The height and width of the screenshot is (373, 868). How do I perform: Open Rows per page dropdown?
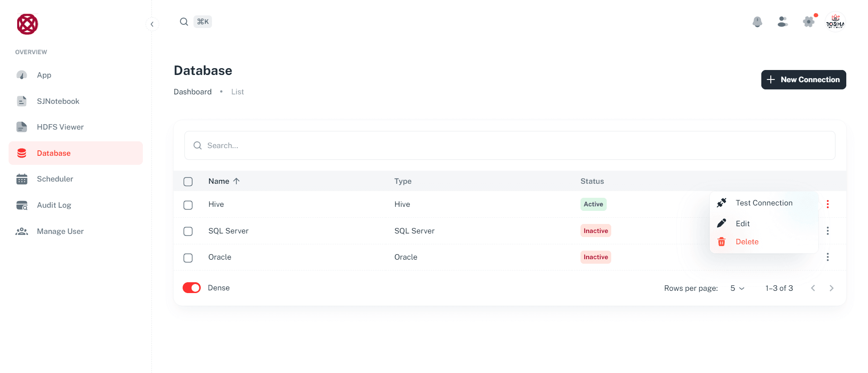pyautogui.click(x=737, y=288)
